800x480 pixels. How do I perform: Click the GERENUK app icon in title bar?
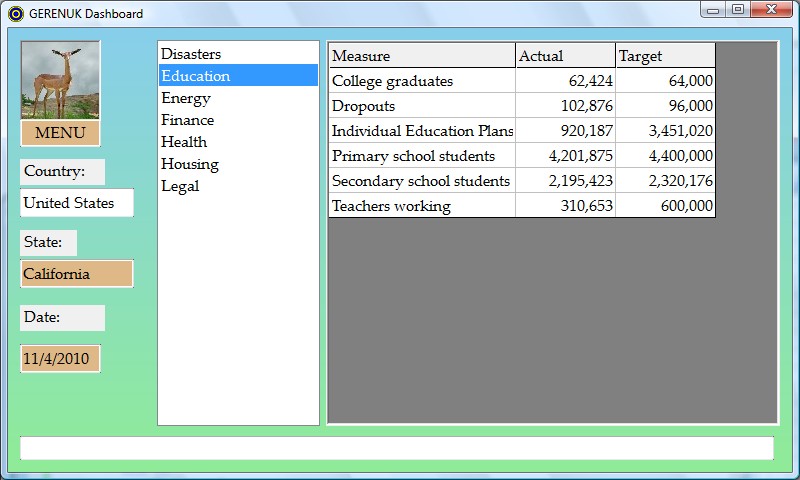pyautogui.click(x=15, y=14)
